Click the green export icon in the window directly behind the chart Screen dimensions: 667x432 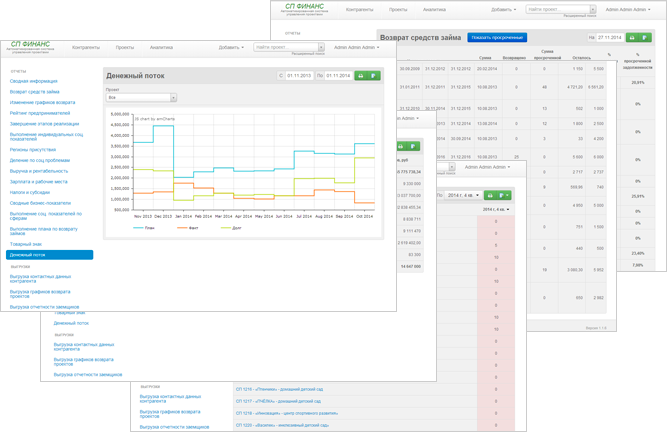tap(413, 146)
